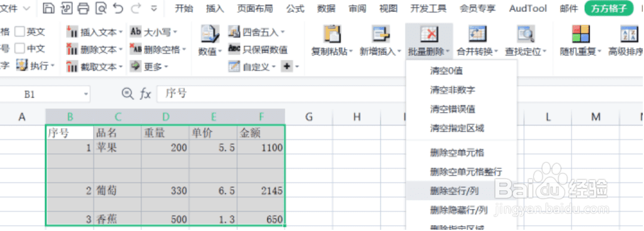The width and height of the screenshot is (644, 231).
Task: Switch to the 页面布局 tab
Action: pos(255,8)
